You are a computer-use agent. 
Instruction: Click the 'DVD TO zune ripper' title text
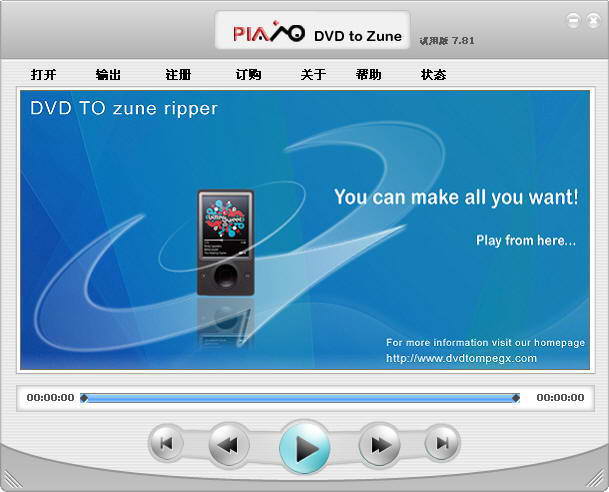[x=124, y=108]
